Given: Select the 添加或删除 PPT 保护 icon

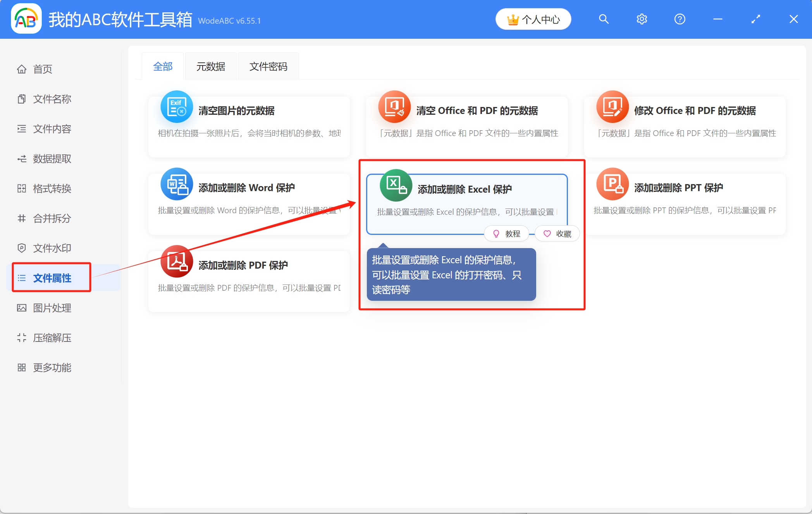Looking at the screenshot, I should 612,185.
